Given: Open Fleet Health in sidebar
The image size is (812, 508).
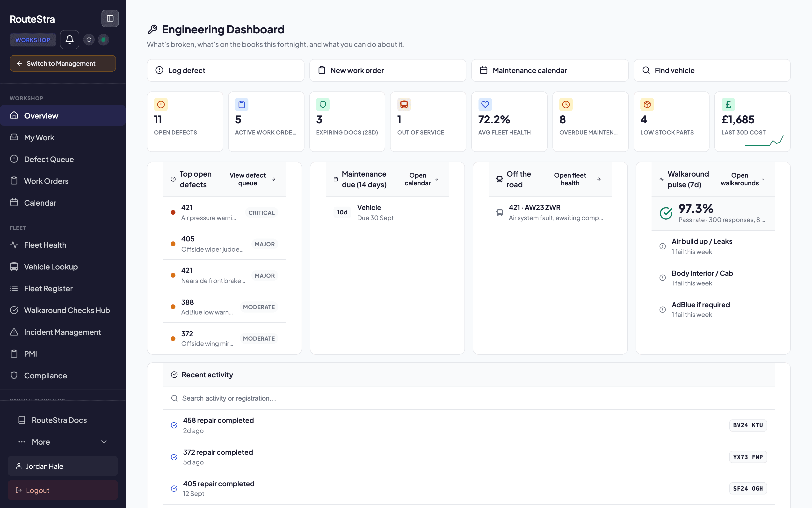Looking at the screenshot, I should (63, 245).
